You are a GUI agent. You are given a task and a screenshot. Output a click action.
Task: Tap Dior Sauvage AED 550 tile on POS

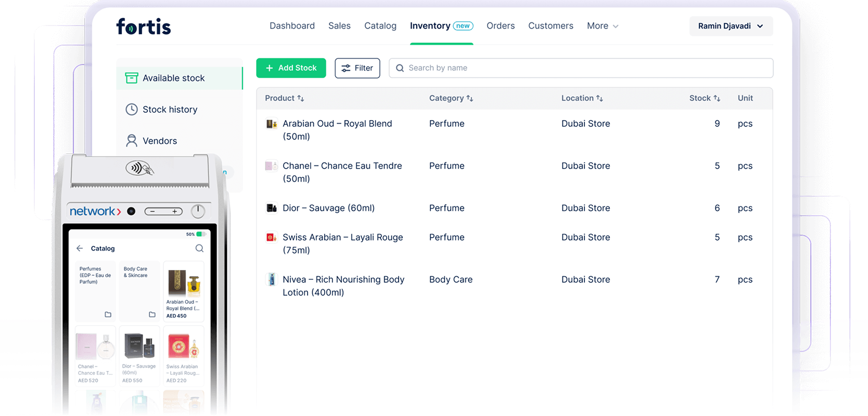pos(139,356)
